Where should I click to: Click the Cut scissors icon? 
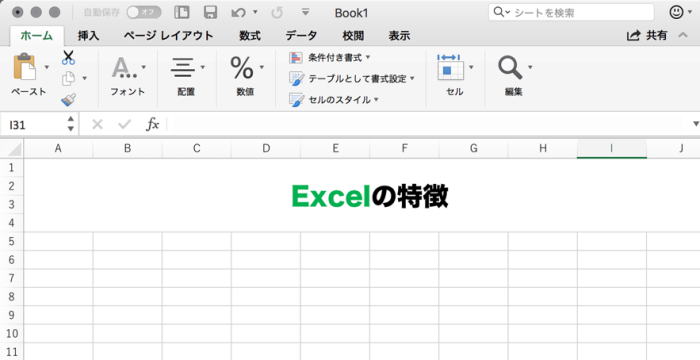pyautogui.click(x=68, y=58)
